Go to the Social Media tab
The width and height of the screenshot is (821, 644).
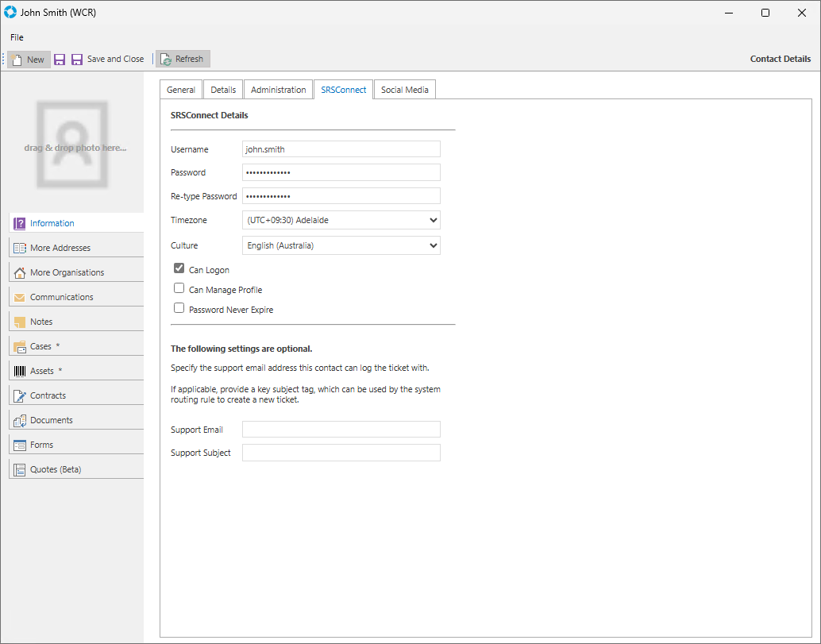pyautogui.click(x=404, y=90)
